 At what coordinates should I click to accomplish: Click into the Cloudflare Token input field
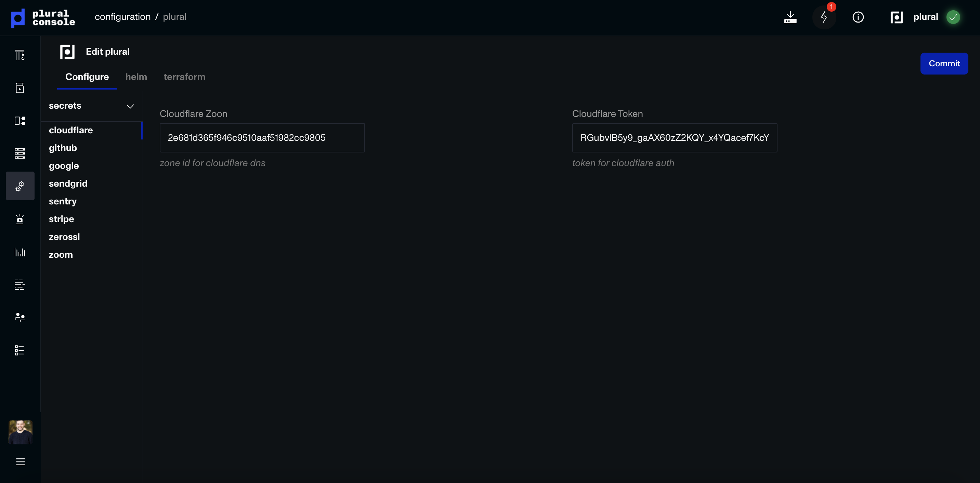pyautogui.click(x=674, y=138)
